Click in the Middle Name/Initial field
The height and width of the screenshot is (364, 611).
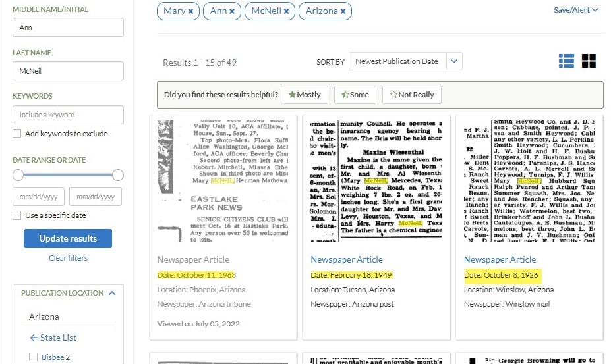coord(68,28)
